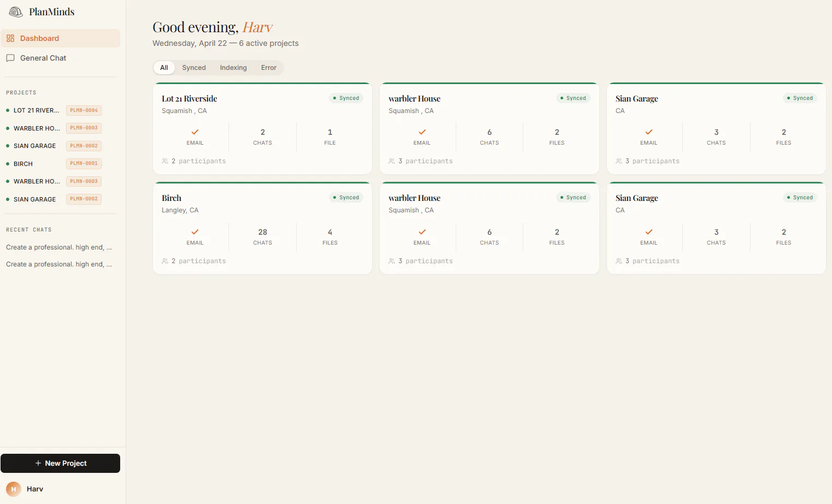Filter projects by Synced status

pyautogui.click(x=194, y=68)
